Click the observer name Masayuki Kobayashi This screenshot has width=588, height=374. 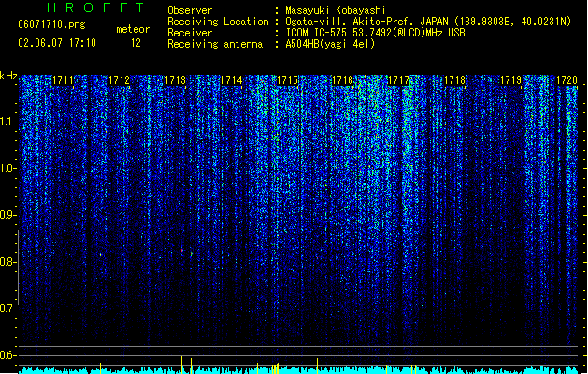click(335, 10)
